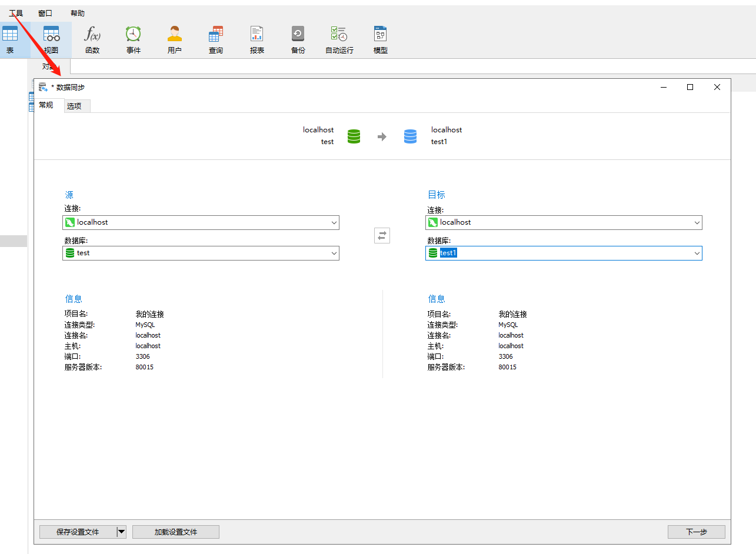Viewport: 756px width, 554px height.
Task: Click the 目标 section heading
Action: (437, 195)
